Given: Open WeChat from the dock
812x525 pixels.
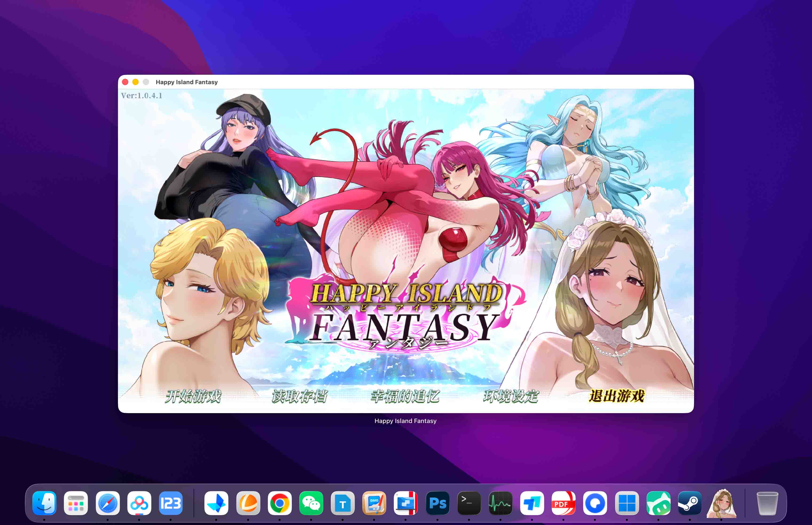Looking at the screenshot, I should tap(311, 503).
